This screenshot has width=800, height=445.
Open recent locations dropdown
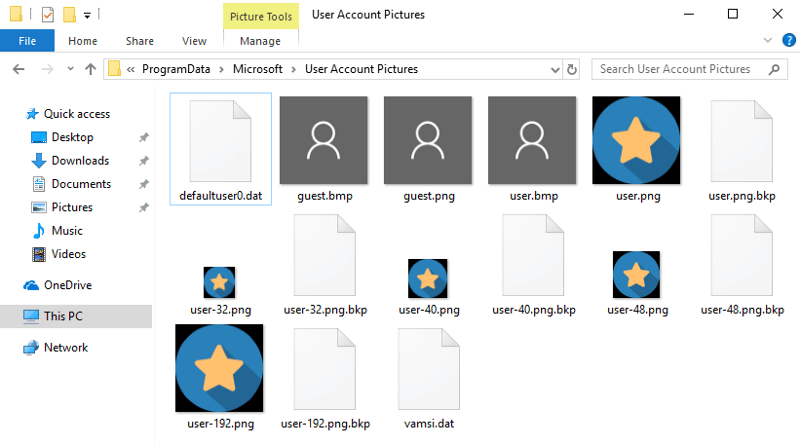[x=70, y=69]
